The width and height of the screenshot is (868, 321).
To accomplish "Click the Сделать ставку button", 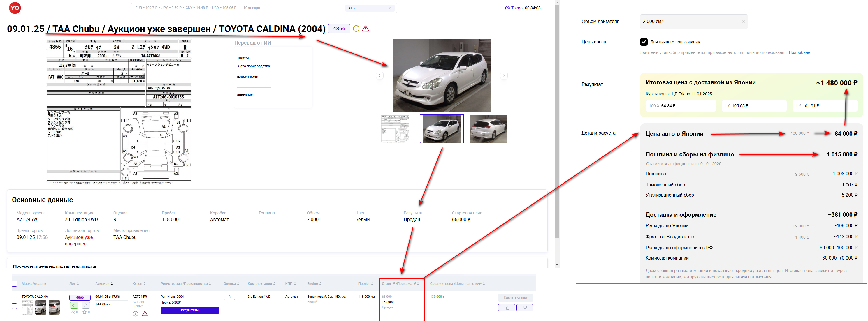I will 515,297.
